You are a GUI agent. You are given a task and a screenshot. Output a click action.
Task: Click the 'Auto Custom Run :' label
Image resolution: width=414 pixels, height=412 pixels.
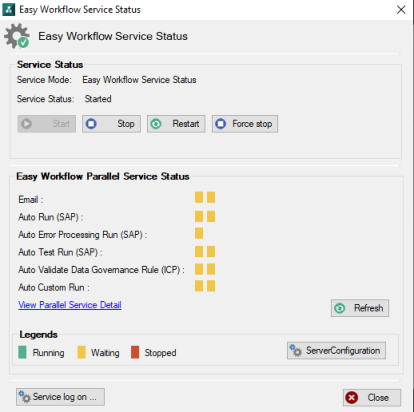[54, 288]
